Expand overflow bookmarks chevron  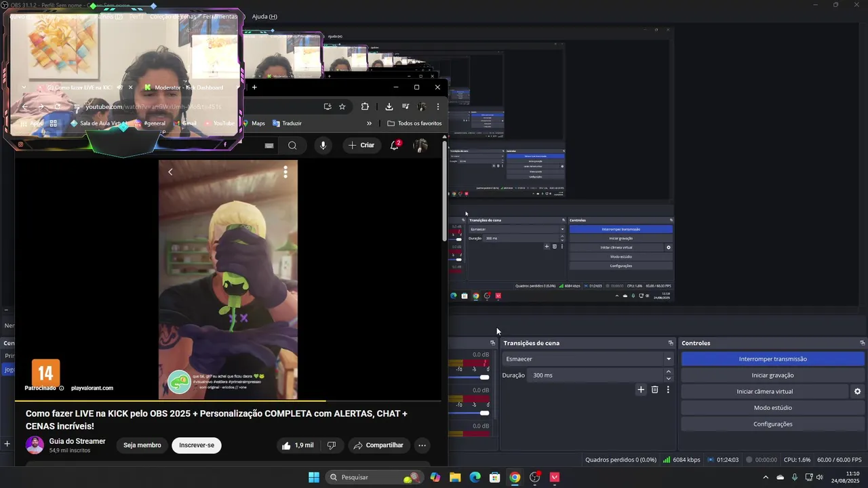click(x=369, y=123)
